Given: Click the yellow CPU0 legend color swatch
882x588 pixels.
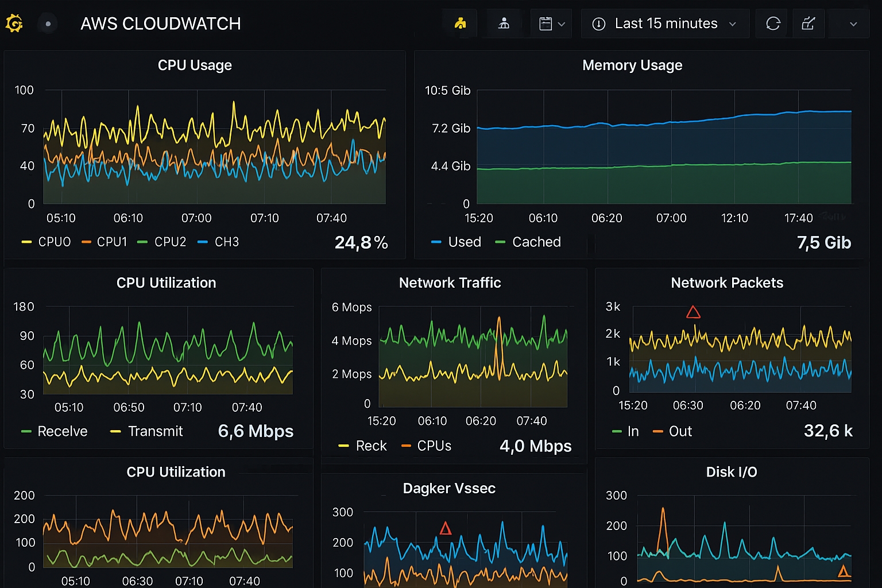Looking at the screenshot, I should coord(26,242).
